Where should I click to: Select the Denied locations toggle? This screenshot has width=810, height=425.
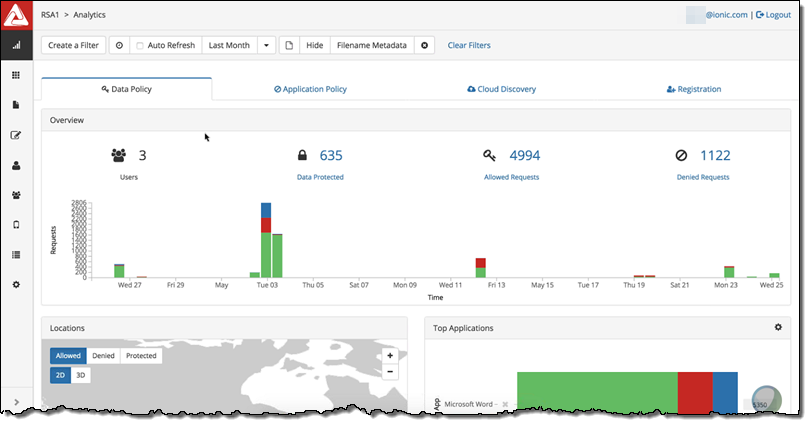pyautogui.click(x=103, y=355)
